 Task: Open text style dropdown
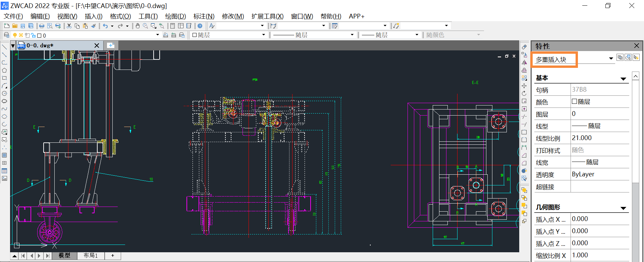[x=262, y=26]
